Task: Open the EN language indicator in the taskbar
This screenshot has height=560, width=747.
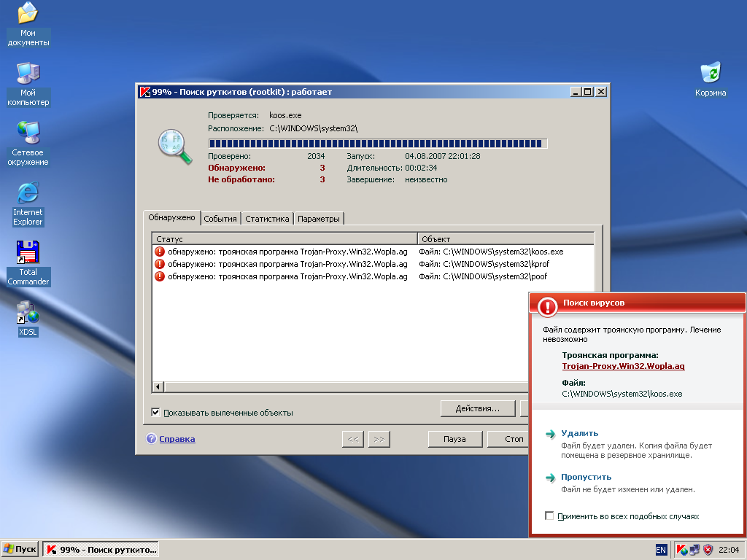Action: [x=661, y=550]
